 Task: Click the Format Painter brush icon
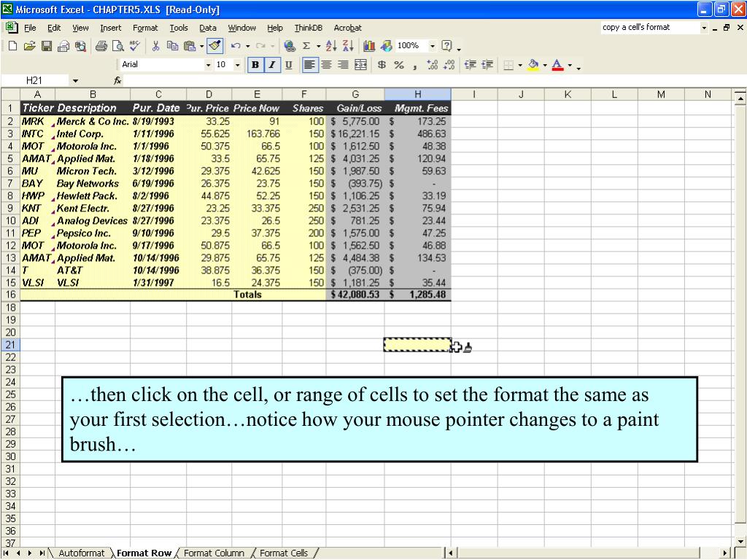tap(215, 46)
